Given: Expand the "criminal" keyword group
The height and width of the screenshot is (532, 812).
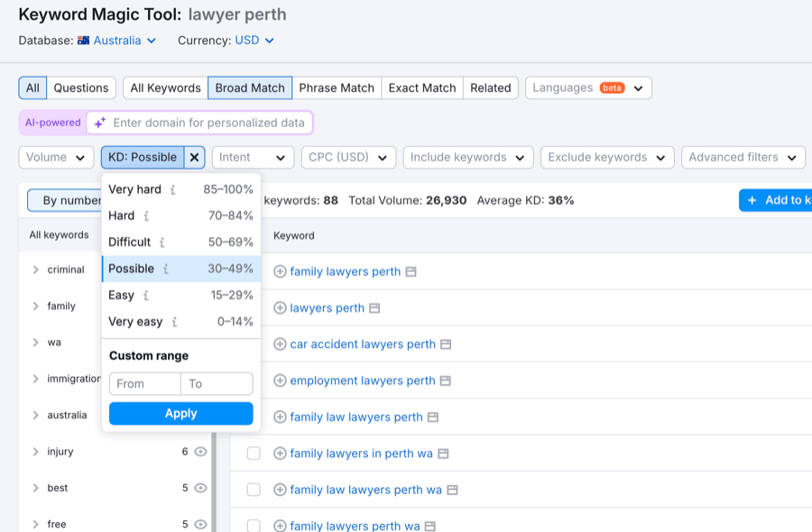Looking at the screenshot, I should click(x=36, y=269).
